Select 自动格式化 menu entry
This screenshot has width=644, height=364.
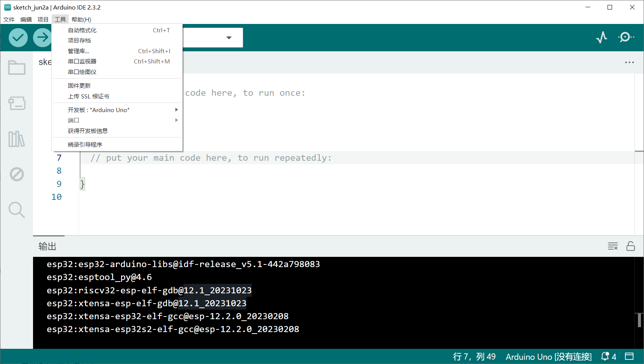117,30
